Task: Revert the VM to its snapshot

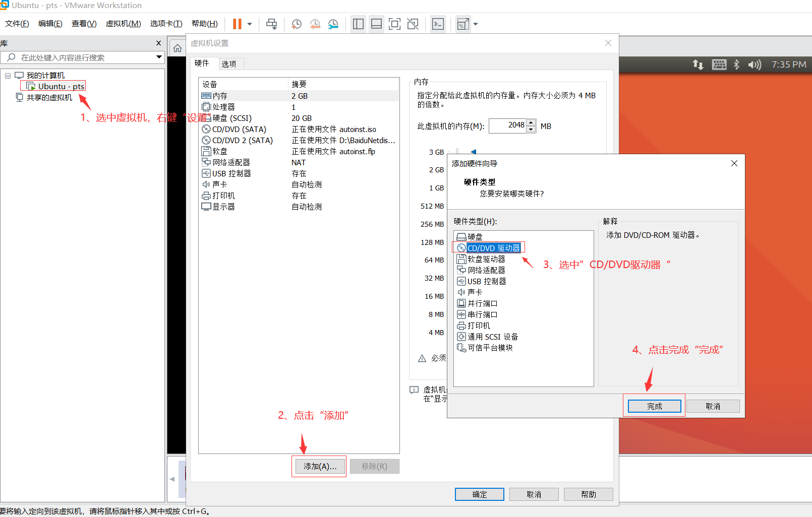Action: pos(315,24)
